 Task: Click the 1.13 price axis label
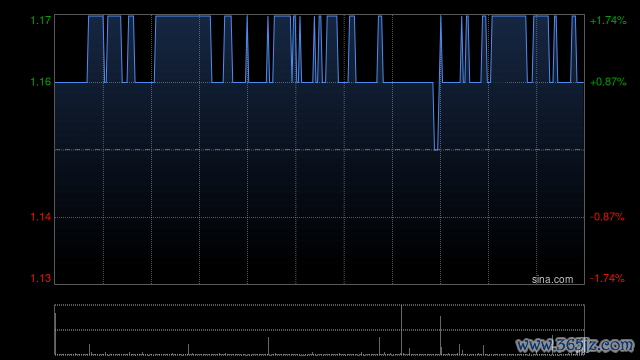click(x=41, y=278)
